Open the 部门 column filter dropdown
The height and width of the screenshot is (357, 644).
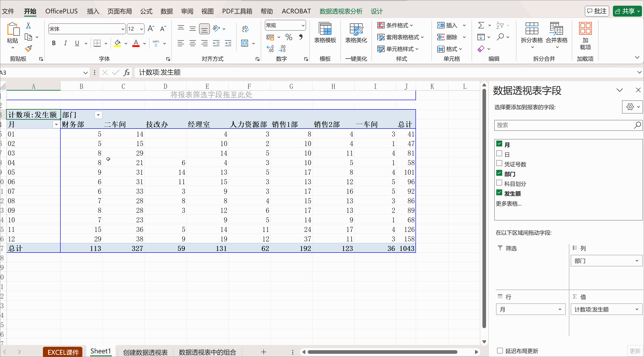pos(98,115)
